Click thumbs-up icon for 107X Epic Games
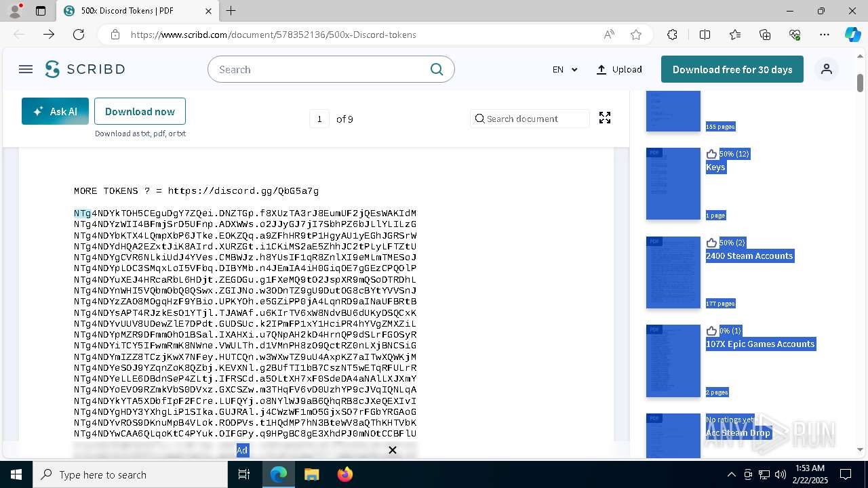 click(711, 331)
